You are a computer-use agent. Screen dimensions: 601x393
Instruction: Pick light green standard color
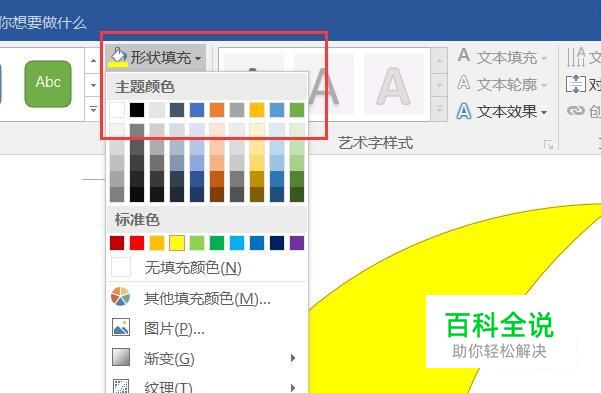tap(197, 243)
